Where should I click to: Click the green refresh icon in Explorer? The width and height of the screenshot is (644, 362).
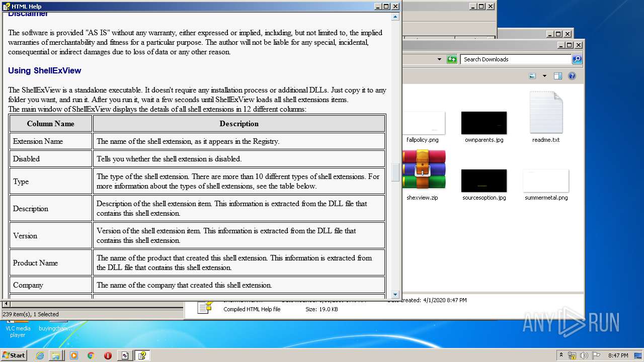[x=452, y=59]
